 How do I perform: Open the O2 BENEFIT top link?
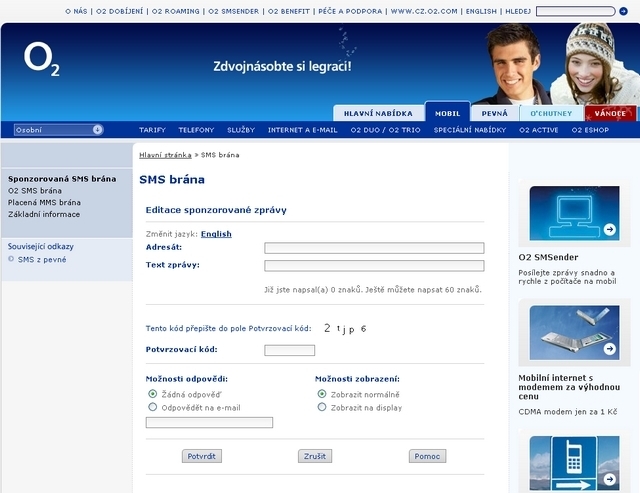[x=289, y=11]
